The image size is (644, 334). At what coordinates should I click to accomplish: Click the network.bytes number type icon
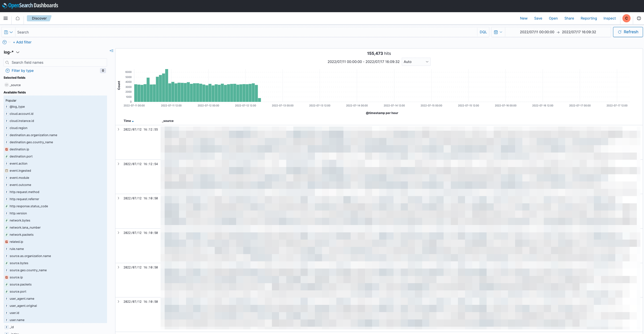(7, 220)
